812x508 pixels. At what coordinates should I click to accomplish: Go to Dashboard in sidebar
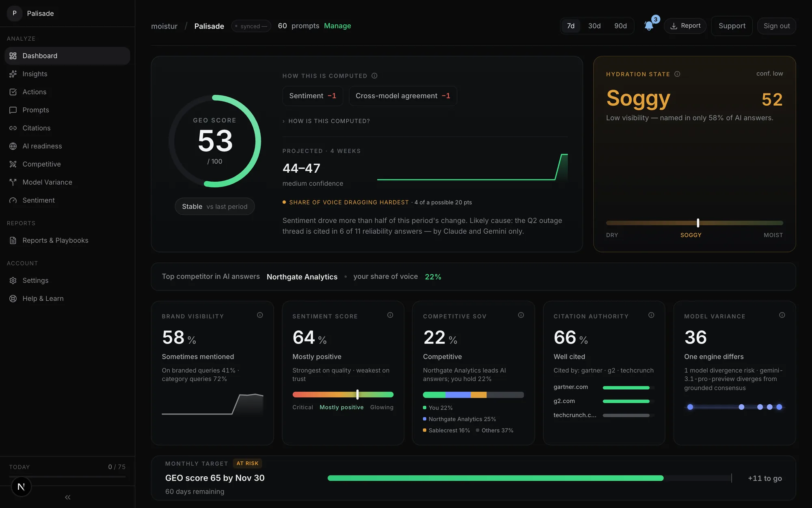point(67,56)
